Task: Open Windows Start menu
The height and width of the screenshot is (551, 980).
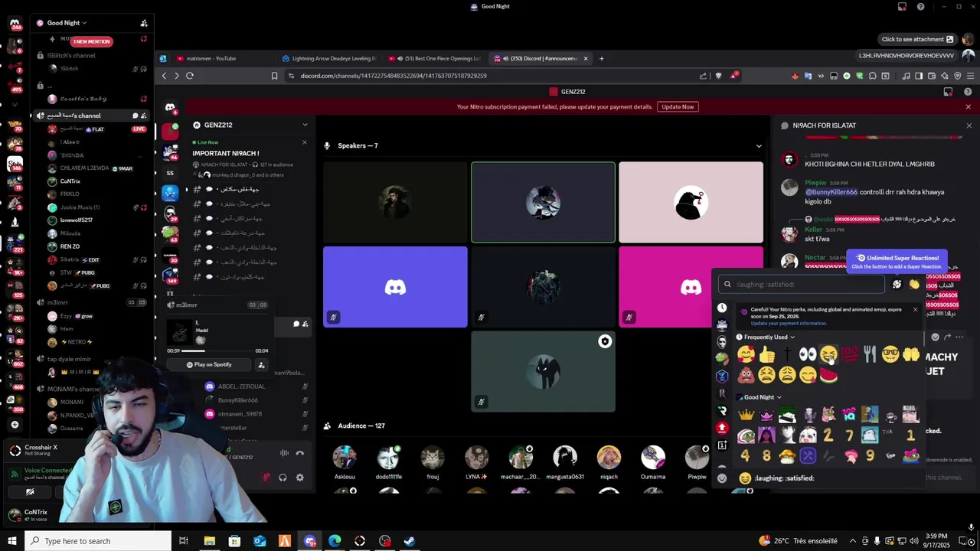Action: (x=11, y=541)
